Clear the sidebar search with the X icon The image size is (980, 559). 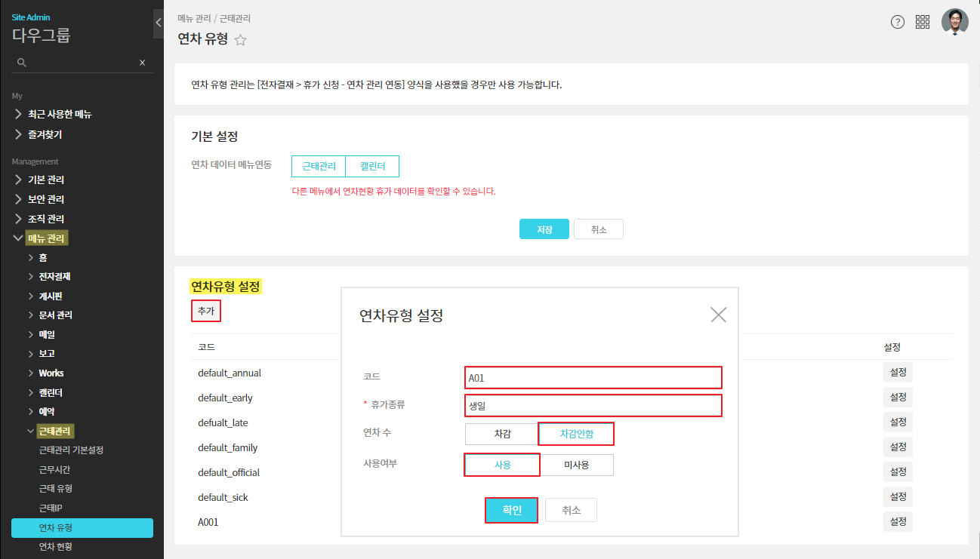click(x=142, y=63)
